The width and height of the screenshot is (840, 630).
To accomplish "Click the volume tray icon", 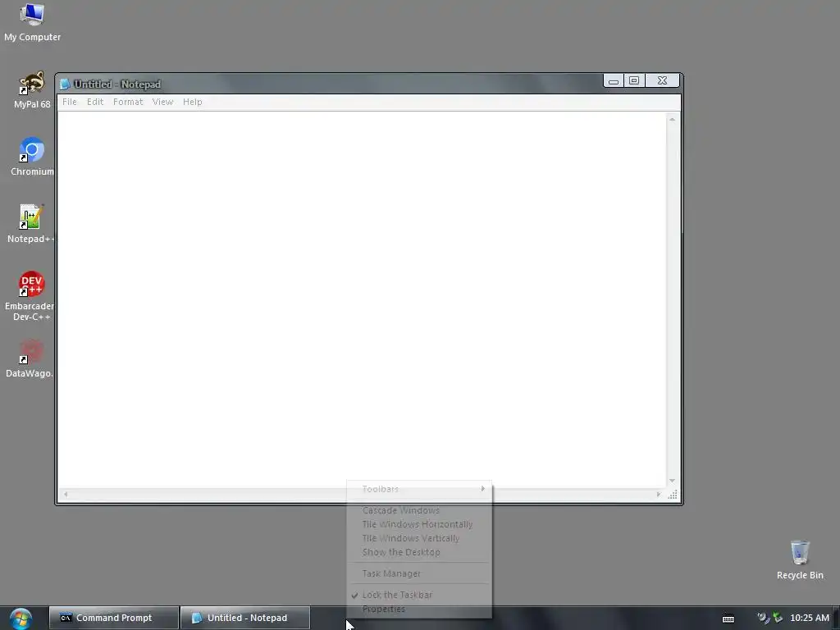I will click(x=762, y=618).
